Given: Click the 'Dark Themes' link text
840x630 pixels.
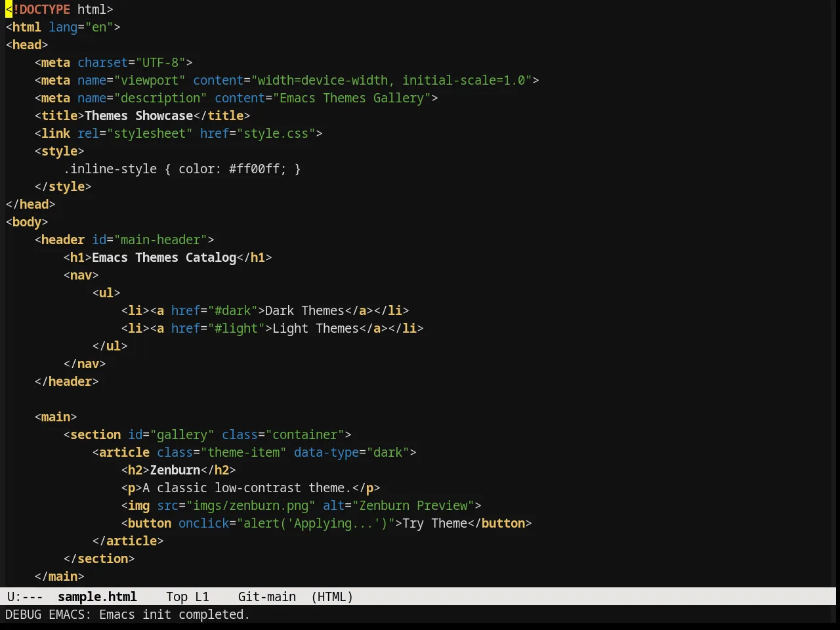Looking at the screenshot, I should coord(305,310).
